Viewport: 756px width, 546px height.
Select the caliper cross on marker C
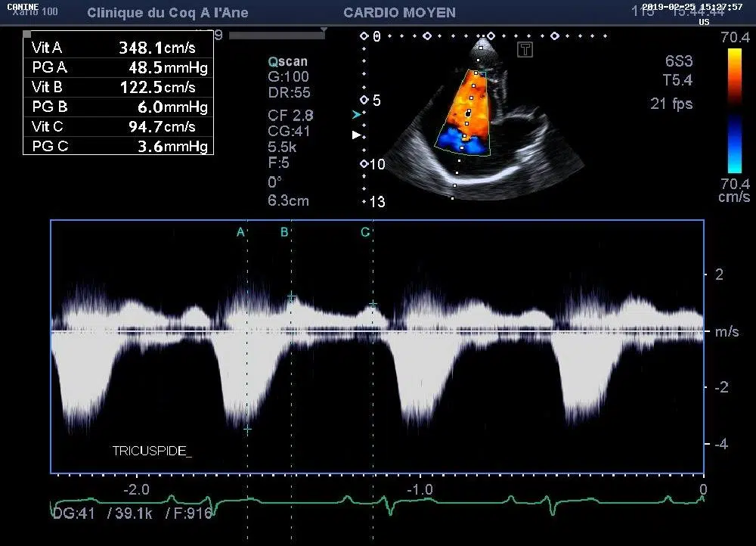(373, 304)
